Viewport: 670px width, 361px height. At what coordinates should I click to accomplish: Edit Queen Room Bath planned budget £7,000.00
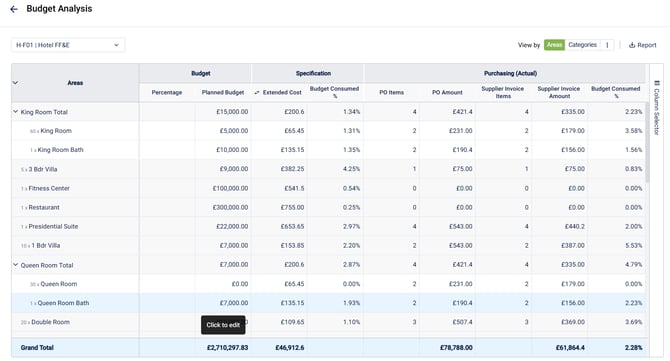tap(234, 303)
